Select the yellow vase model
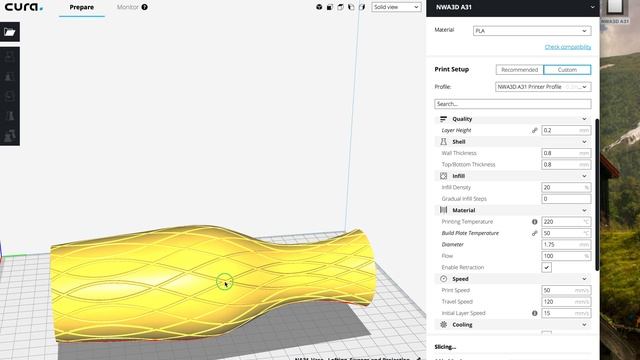The height and width of the screenshot is (360, 640). point(212,284)
